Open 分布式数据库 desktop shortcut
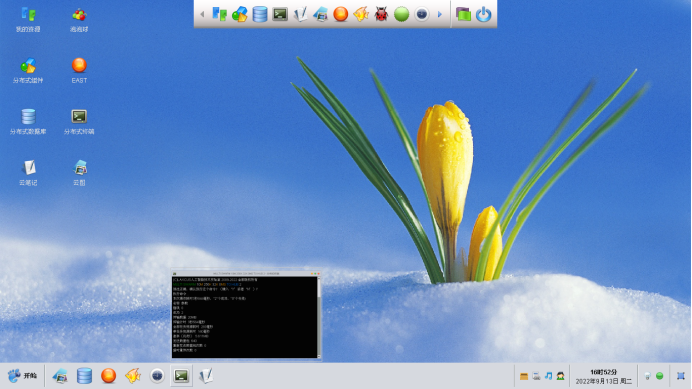Viewport: 692px width, 389px height. [28, 122]
